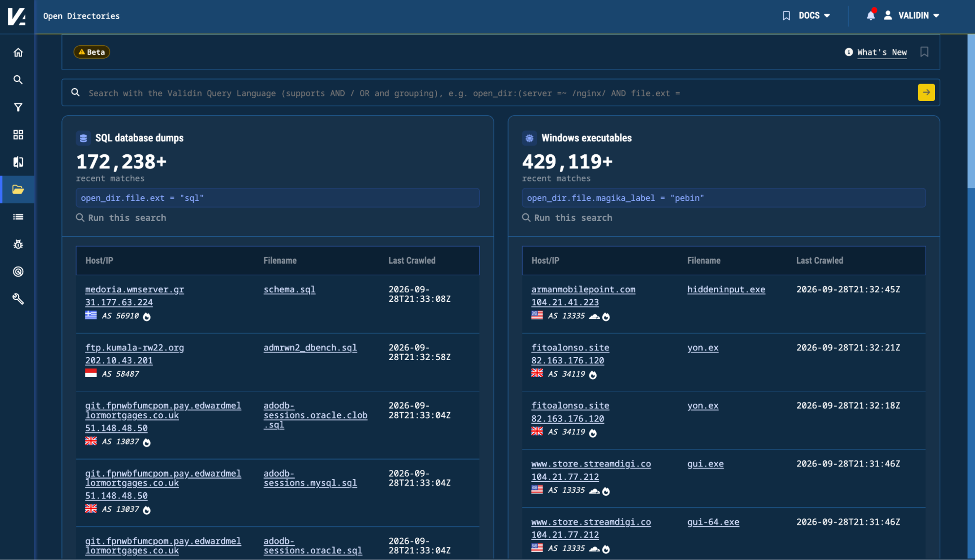Open IP 104.21.77.212 in gui.exe row
Screen dimensions: 975x560
tap(565, 477)
